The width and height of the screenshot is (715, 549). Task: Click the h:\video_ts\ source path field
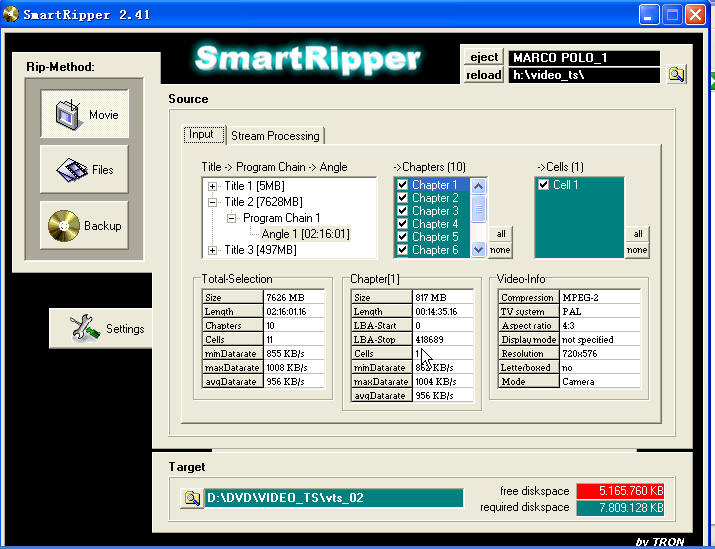point(584,75)
